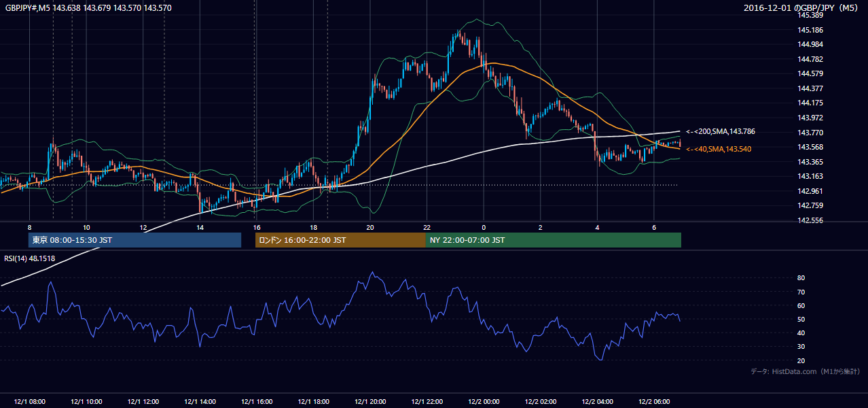The image size is (868, 408).
Task: Select the ロンドン 16:00-22:00 JST session bar
Action: [340, 240]
